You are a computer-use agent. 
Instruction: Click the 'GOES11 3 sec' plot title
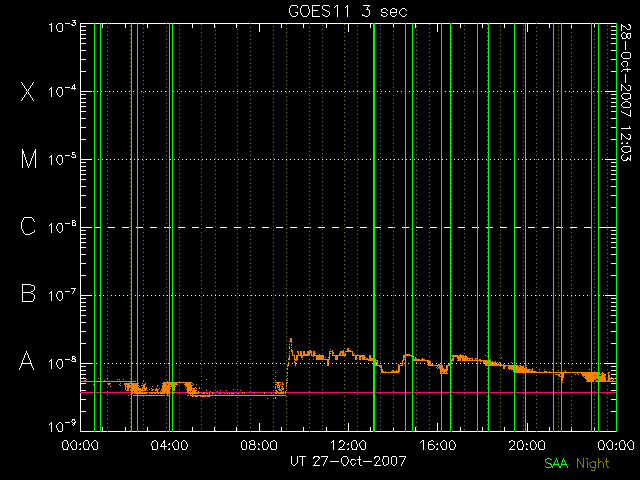[x=348, y=11]
